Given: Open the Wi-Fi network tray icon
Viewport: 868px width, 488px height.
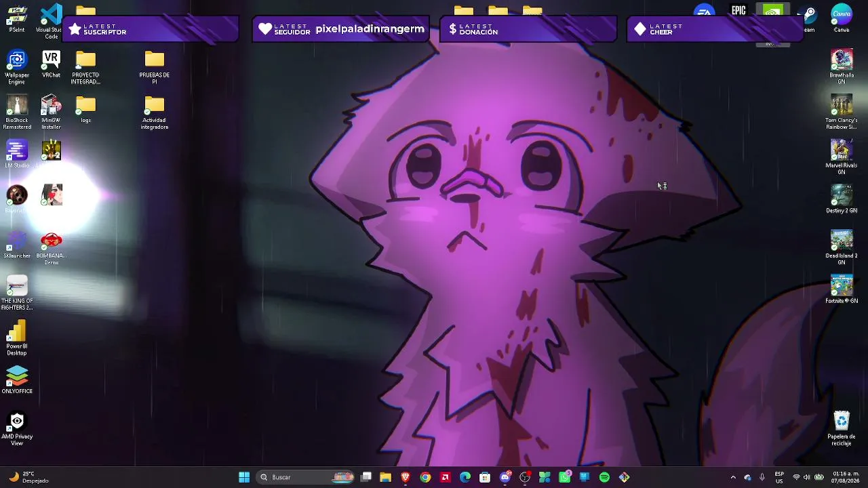Looking at the screenshot, I should click(797, 477).
